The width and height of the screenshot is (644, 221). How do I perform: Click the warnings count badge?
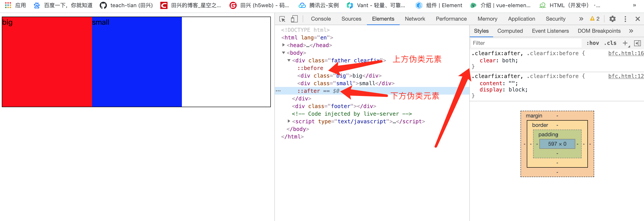pyautogui.click(x=595, y=19)
